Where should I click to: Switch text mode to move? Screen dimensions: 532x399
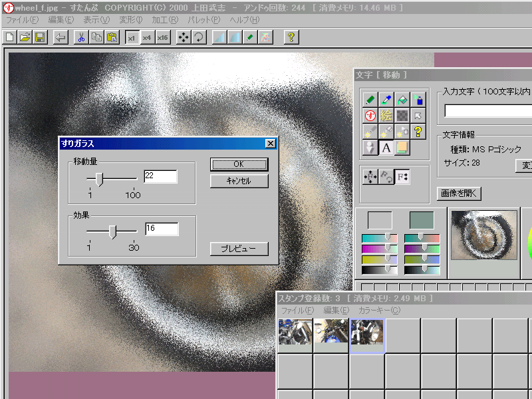(370, 177)
